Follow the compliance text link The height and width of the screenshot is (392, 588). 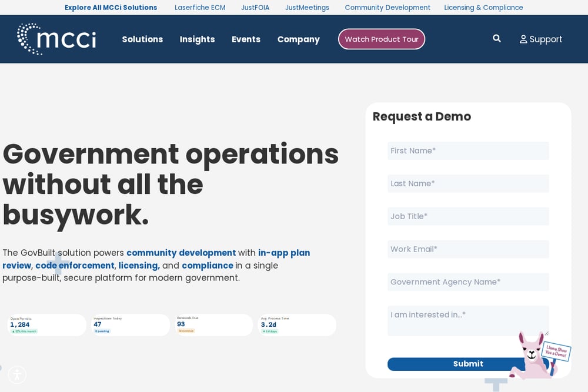208,265
